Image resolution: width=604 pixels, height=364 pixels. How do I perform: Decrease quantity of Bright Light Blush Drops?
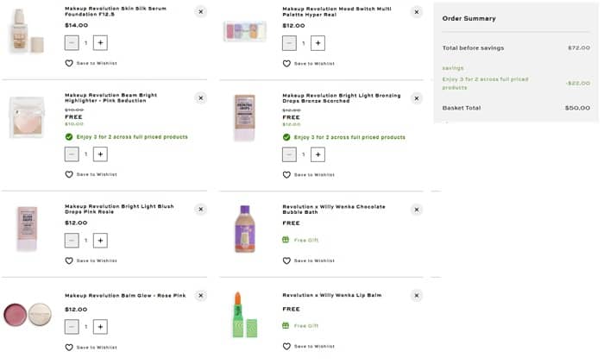pos(72,241)
